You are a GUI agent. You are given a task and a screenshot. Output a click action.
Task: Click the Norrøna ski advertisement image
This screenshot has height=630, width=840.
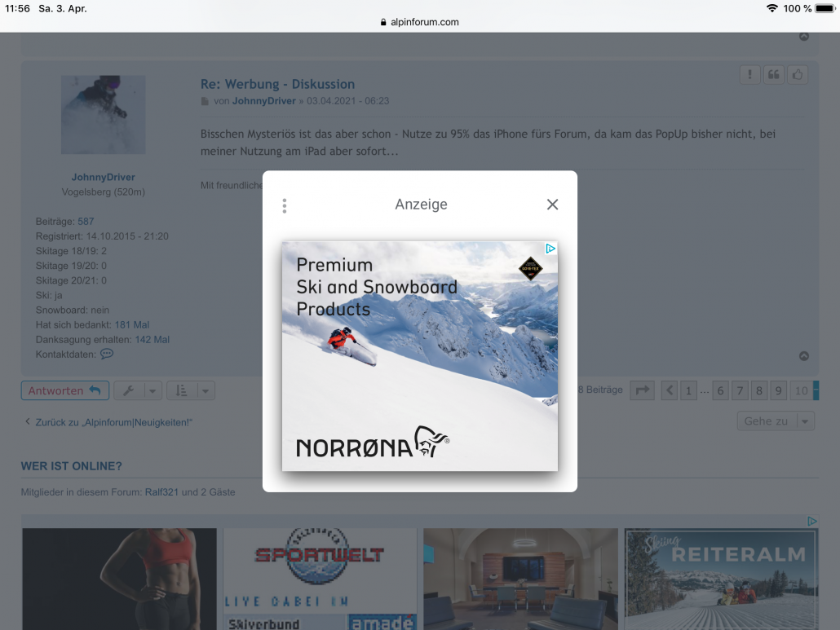(419, 356)
